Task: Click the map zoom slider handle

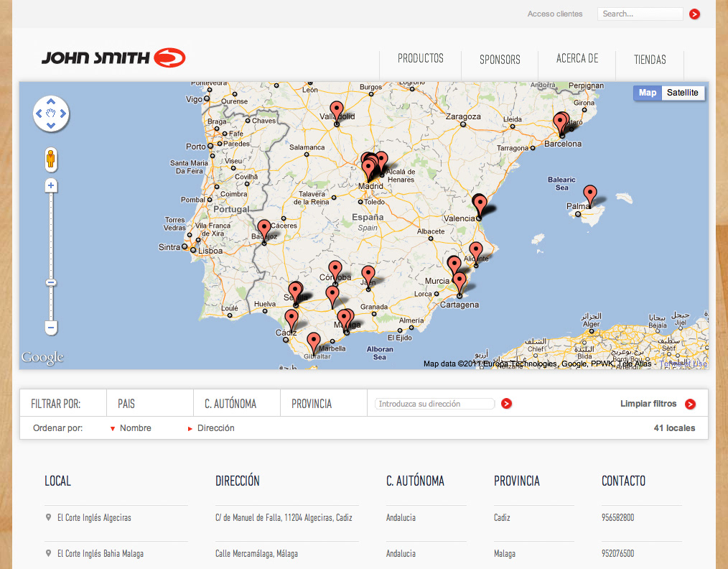Action: pyautogui.click(x=51, y=282)
